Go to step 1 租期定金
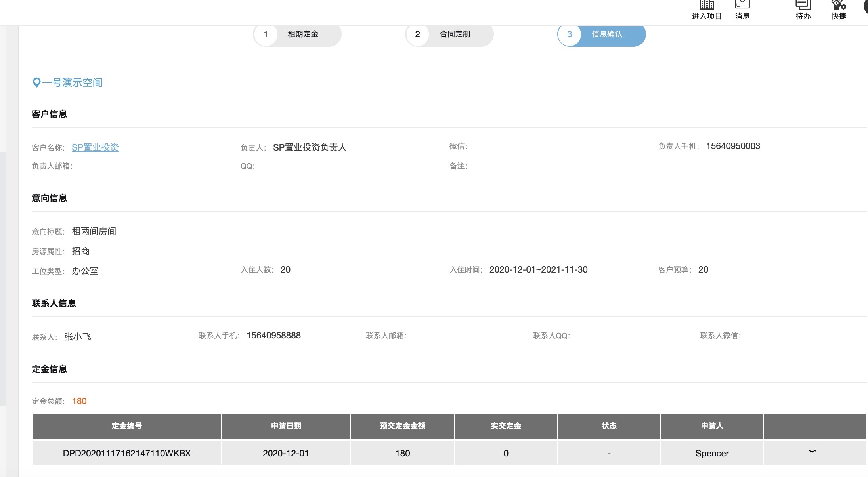Screen dimensions: 868x477 [x=297, y=34]
